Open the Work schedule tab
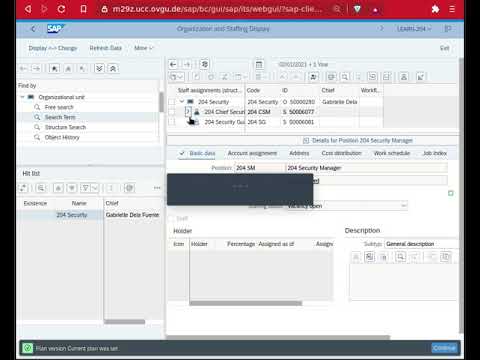The width and height of the screenshot is (480, 360). (x=392, y=153)
